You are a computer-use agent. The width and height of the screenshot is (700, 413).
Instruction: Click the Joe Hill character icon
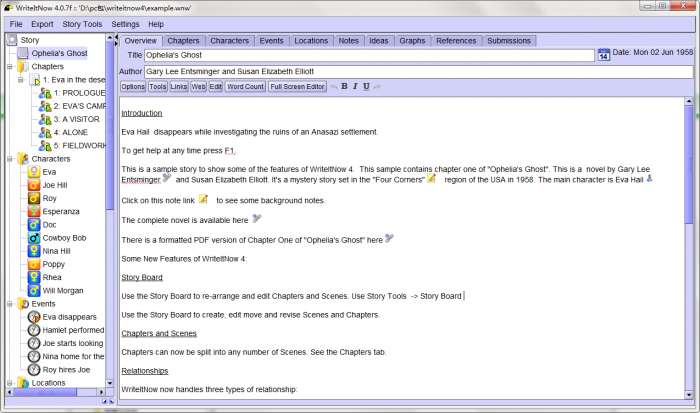[34, 185]
